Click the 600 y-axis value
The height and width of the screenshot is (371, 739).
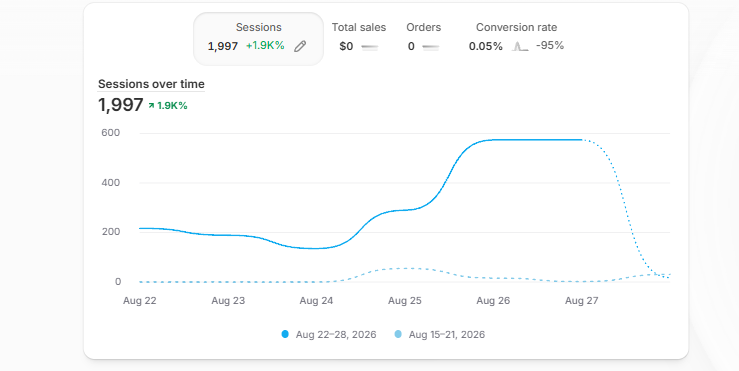(x=111, y=133)
